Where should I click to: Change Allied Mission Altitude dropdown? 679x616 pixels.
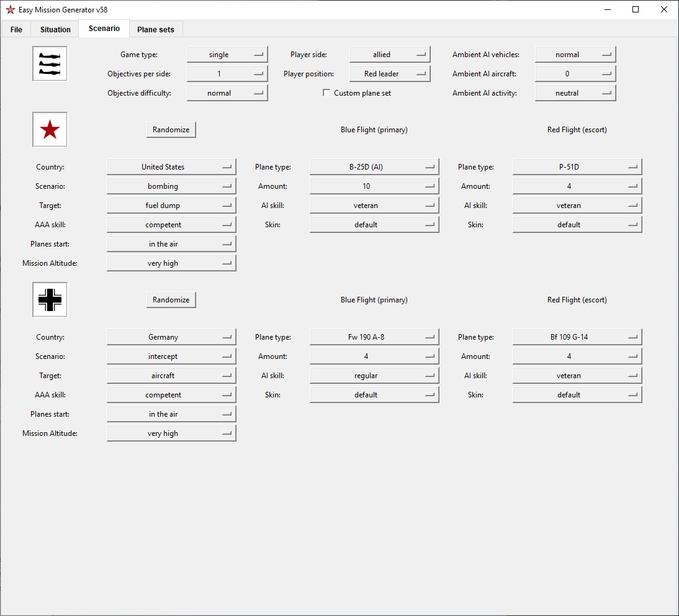[171, 263]
